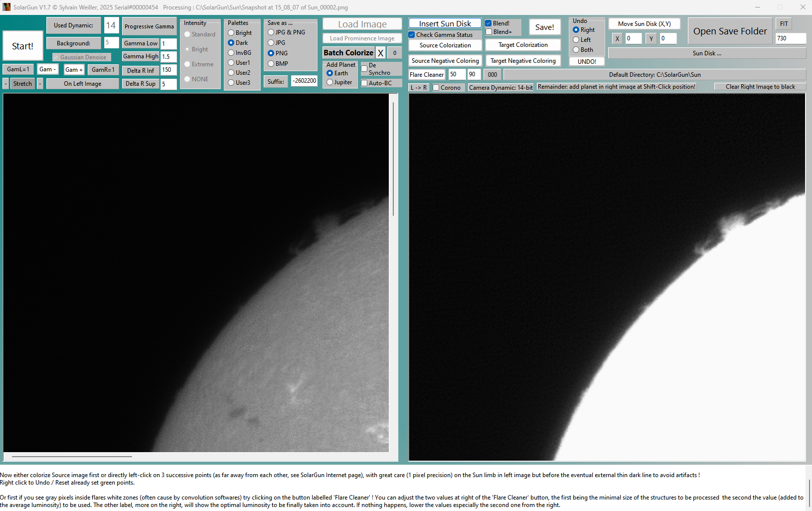This screenshot has width=812, height=511.
Task: Click the Used Dynamic button
Action: (x=73, y=25)
